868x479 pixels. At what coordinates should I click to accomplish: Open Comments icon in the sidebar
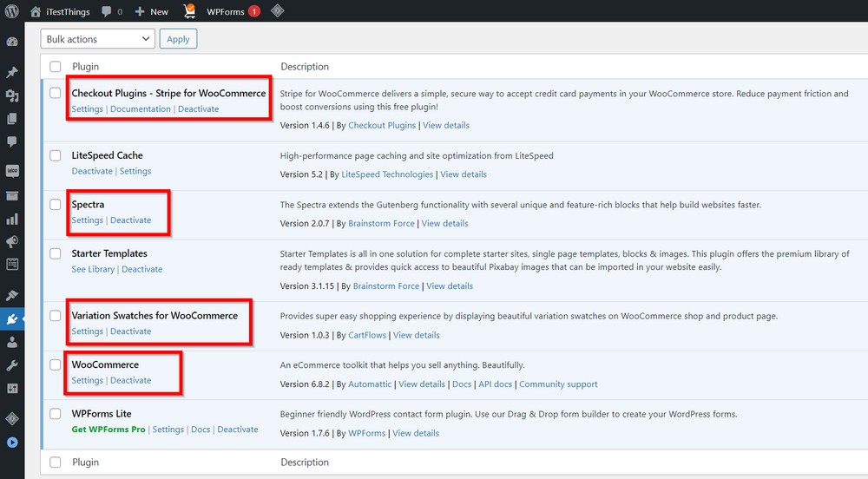coord(12,141)
